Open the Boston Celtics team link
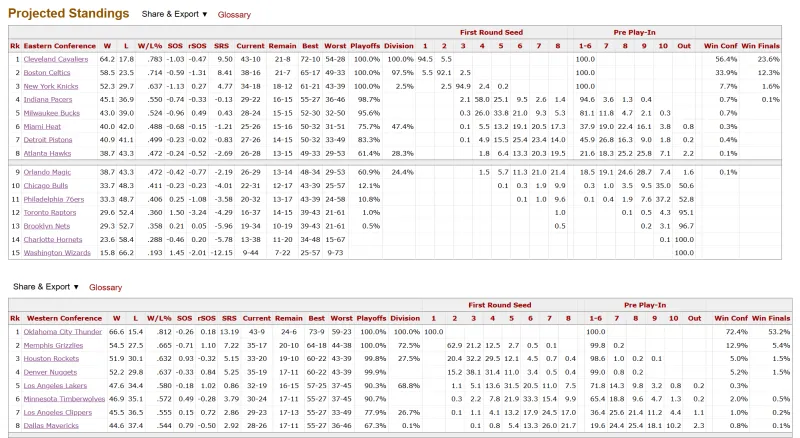The height and width of the screenshot is (438, 800). [47, 72]
